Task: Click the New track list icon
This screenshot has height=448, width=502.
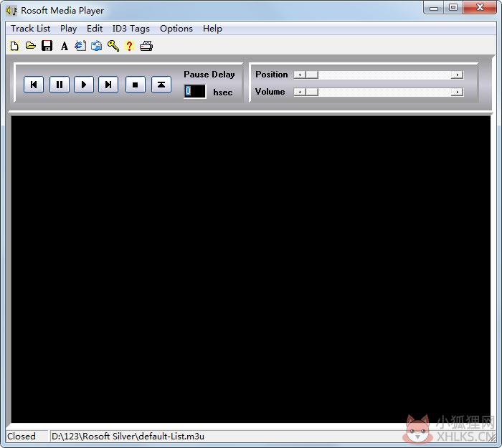Action: coord(14,46)
